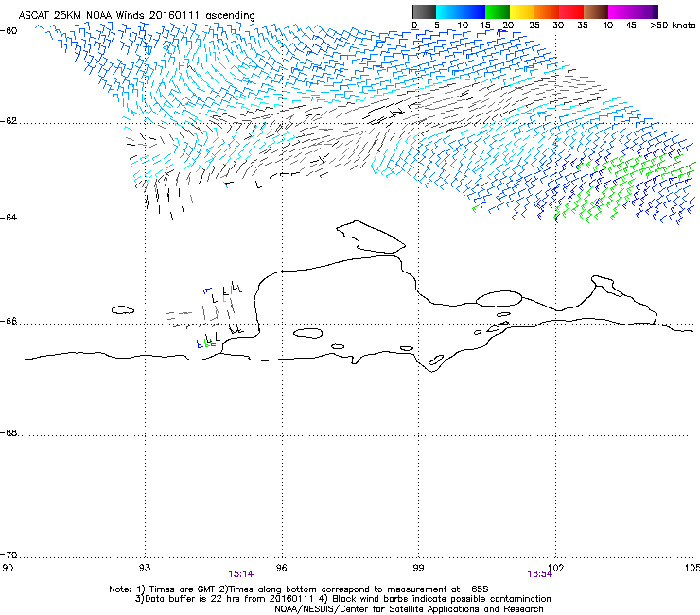Click the '93' longitude axis label
This screenshot has width=700, height=615.
145,568
